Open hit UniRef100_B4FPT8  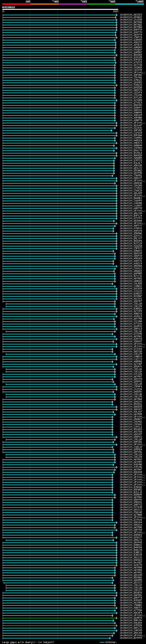[x=131, y=30]
